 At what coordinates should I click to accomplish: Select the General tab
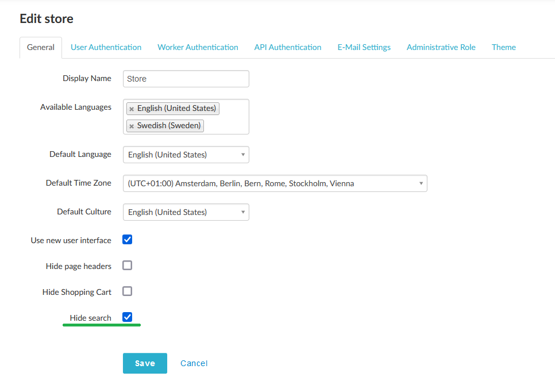click(40, 47)
